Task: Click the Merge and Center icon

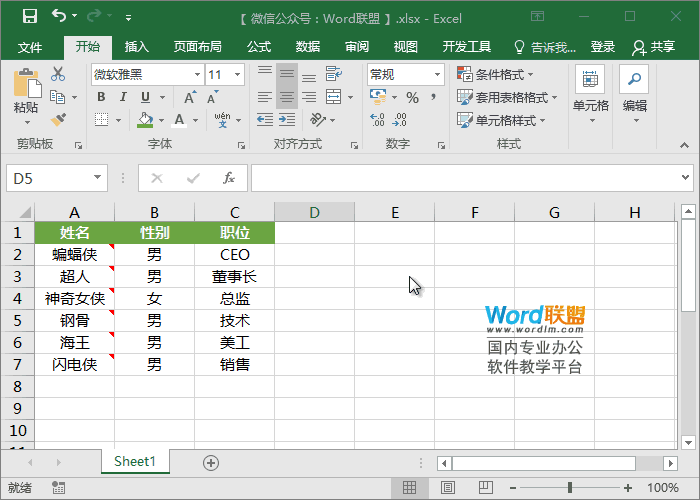Action: pos(333,97)
